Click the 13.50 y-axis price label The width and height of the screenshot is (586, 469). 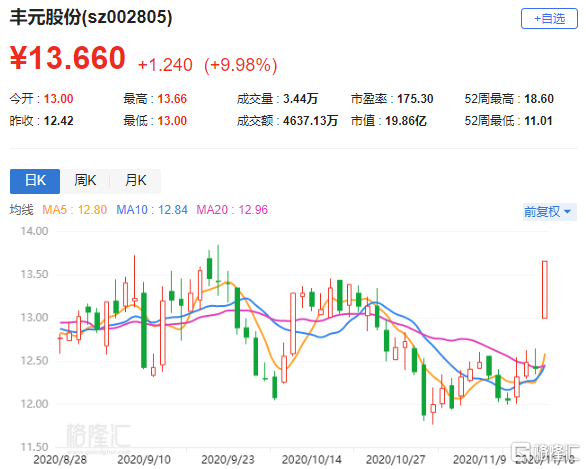pyautogui.click(x=34, y=274)
